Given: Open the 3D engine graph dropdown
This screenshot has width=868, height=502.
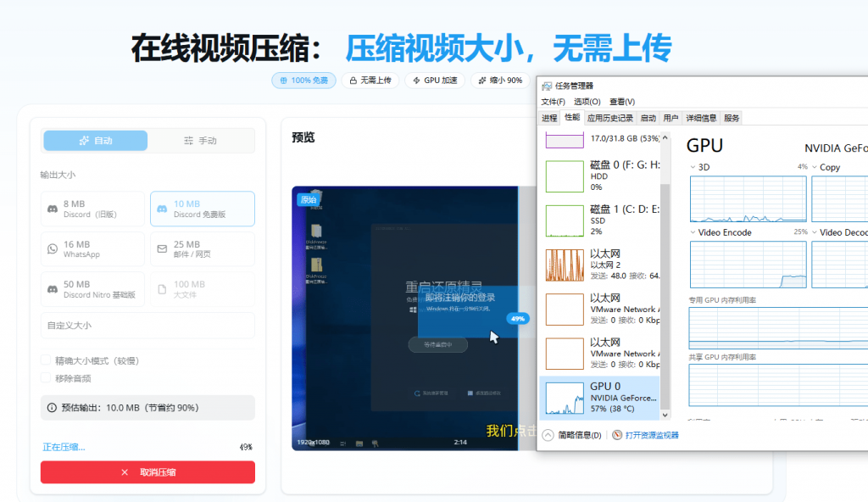Looking at the screenshot, I should 693,167.
